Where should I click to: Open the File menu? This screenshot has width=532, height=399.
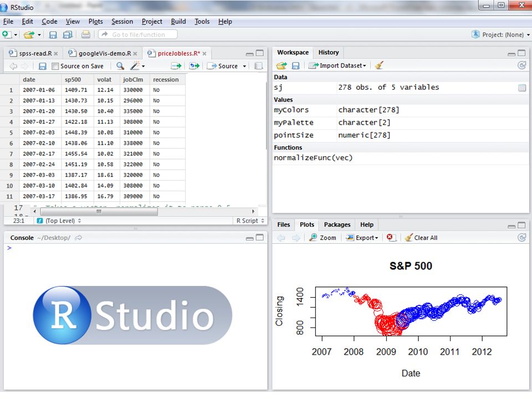pos(8,22)
